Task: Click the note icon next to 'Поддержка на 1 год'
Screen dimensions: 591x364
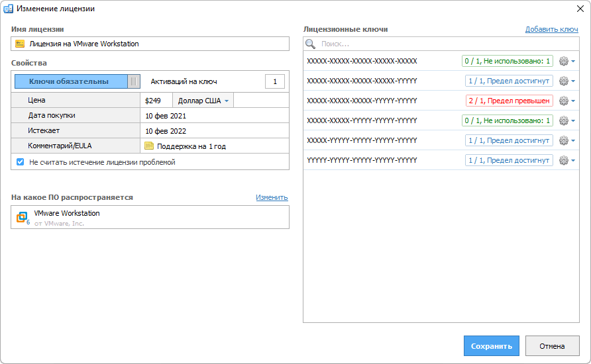Action: pyautogui.click(x=149, y=146)
